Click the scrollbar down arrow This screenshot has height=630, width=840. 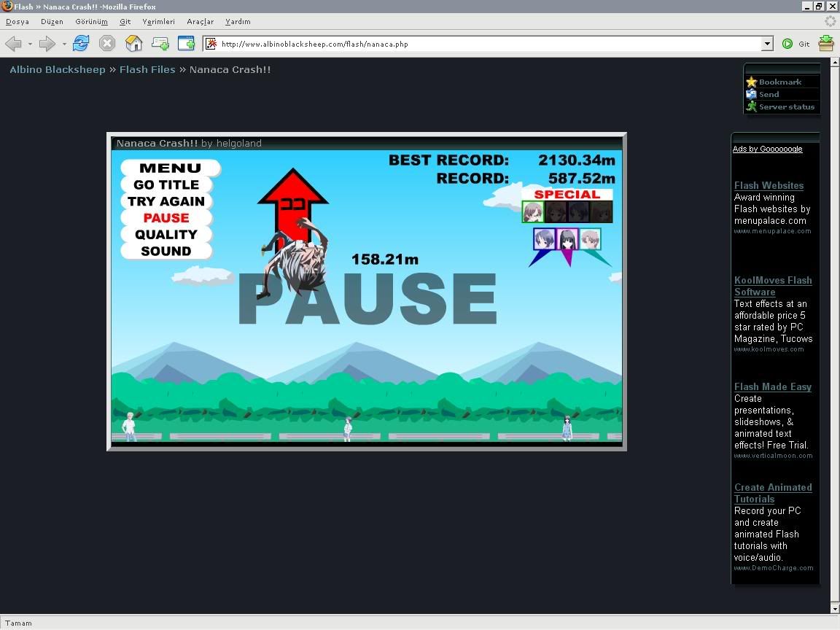[835, 609]
